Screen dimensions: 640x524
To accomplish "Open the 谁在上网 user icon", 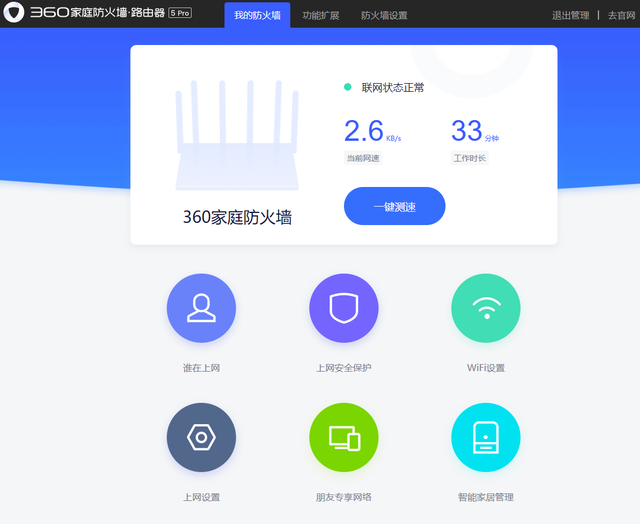I will point(201,308).
